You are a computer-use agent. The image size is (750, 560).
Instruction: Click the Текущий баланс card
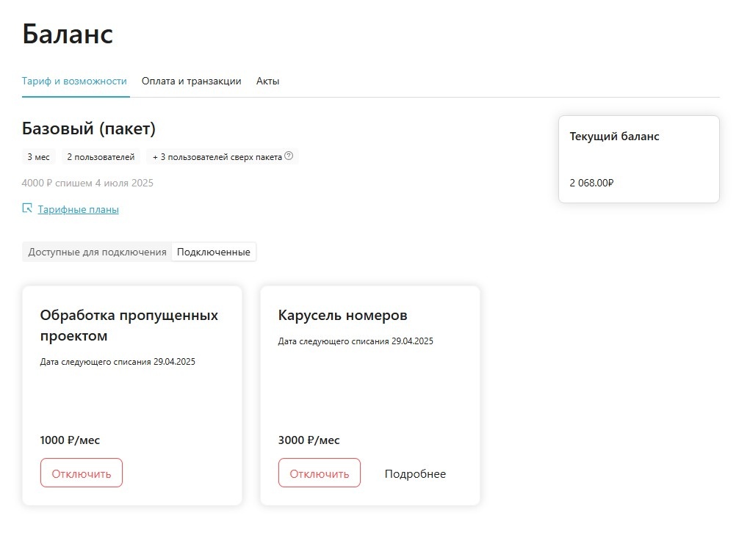pos(638,159)
